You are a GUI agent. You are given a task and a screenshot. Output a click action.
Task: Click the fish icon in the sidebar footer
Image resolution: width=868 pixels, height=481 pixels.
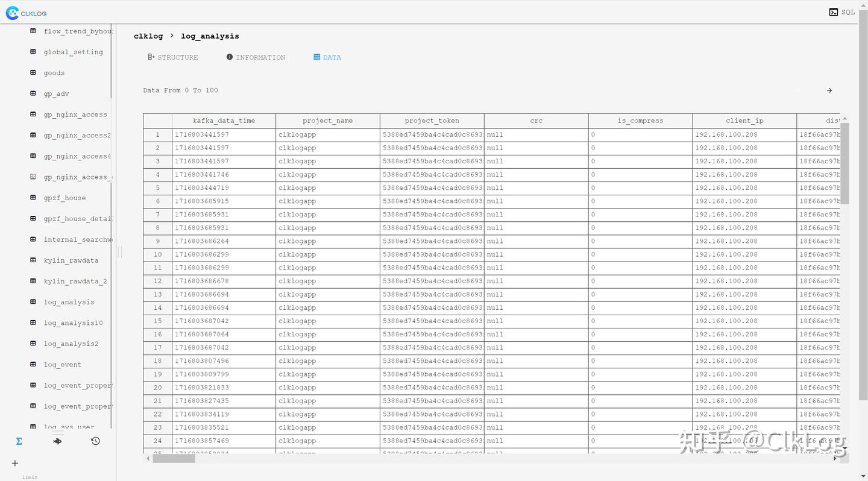click(x=57, y=441)
